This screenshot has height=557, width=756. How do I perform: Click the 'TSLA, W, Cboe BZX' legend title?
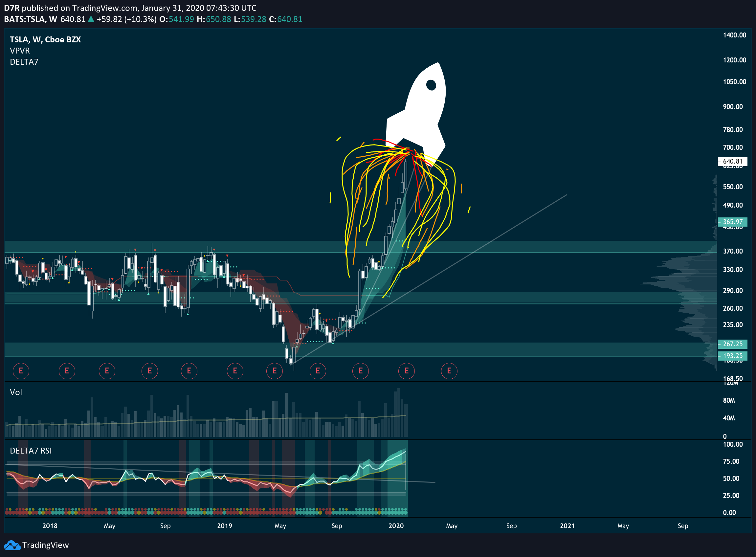pos(46,39)
